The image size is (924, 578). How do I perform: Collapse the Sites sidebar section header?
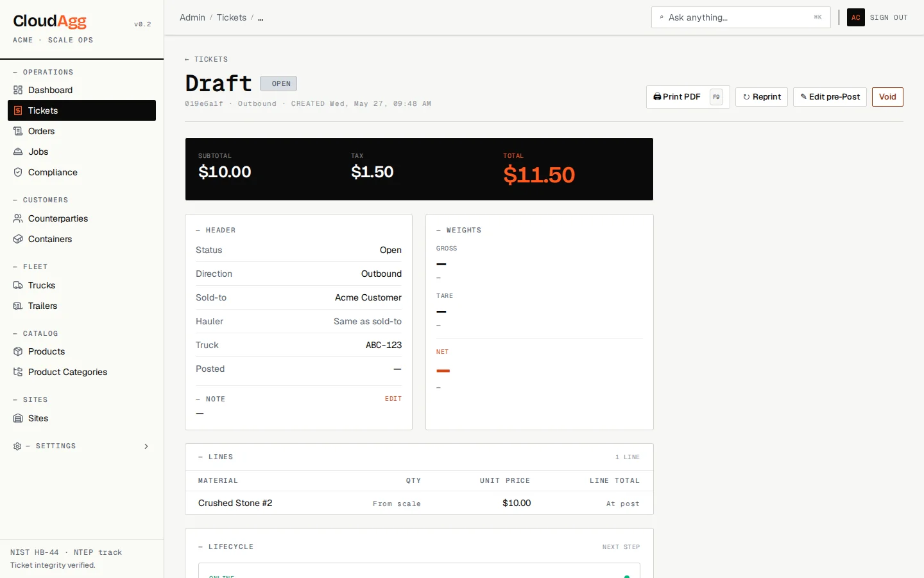point(30,399)
